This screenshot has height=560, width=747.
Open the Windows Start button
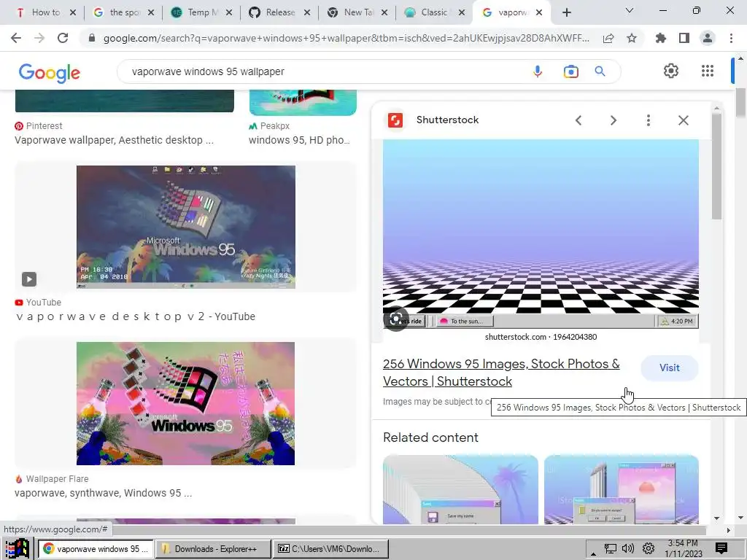[x=18, y=548]
